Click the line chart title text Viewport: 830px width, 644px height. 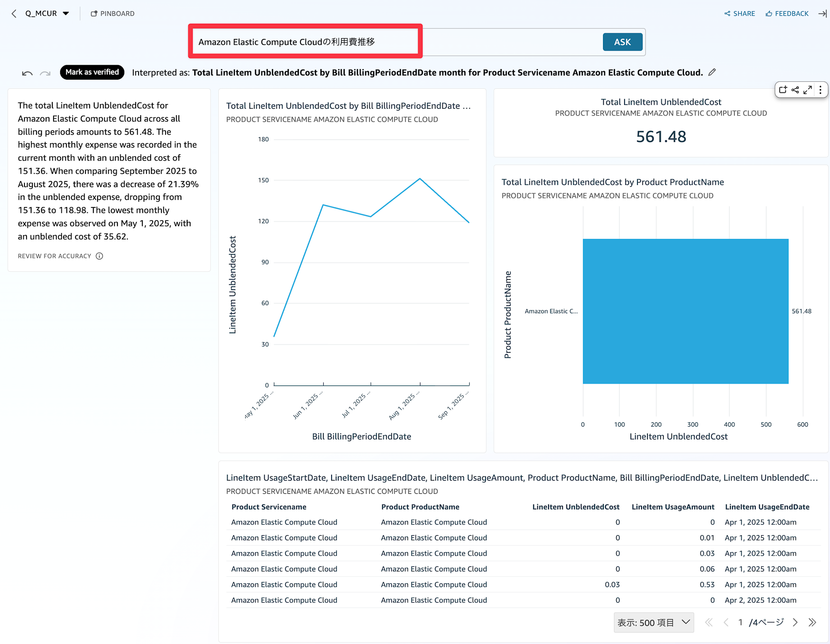coord(349,106)
